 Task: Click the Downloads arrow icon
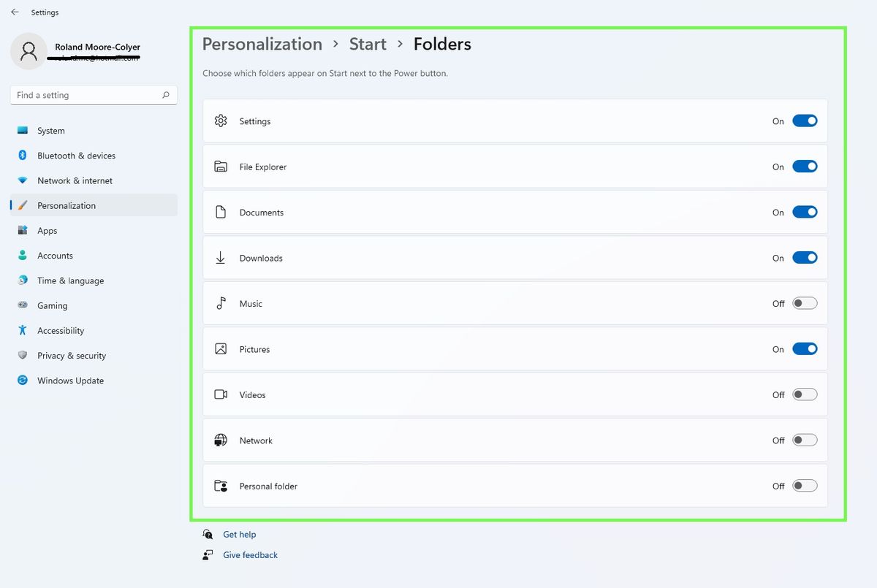pyautogui.click(x=221, y=257)
